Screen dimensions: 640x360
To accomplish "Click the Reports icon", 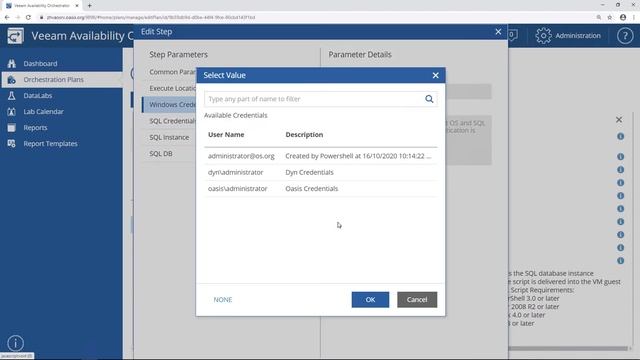I will (11, 128).
